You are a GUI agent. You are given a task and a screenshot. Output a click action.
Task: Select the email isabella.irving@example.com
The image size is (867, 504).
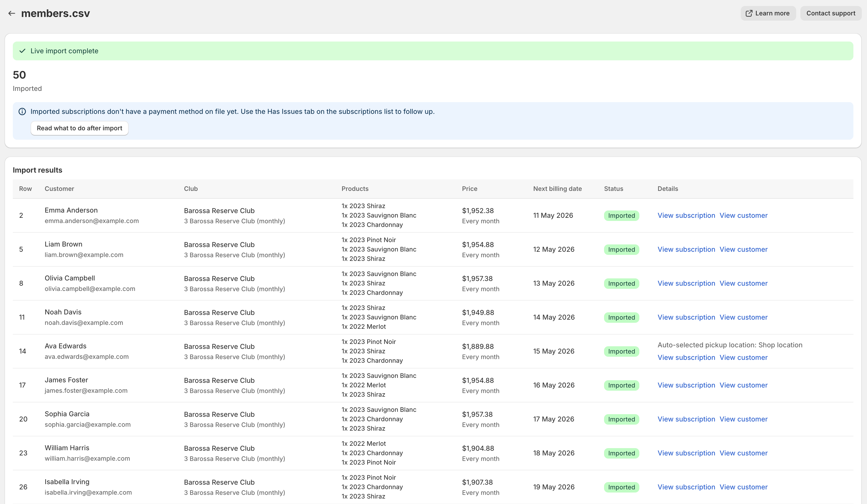coord(88,493)
